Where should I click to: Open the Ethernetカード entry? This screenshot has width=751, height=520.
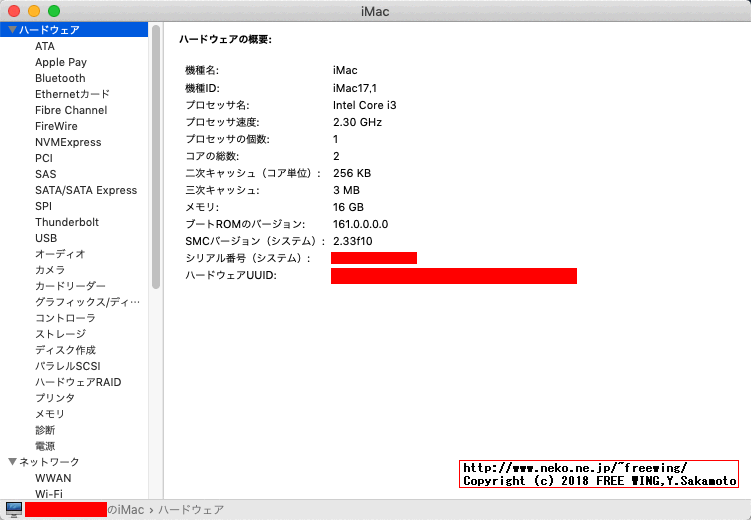point(72,94)
